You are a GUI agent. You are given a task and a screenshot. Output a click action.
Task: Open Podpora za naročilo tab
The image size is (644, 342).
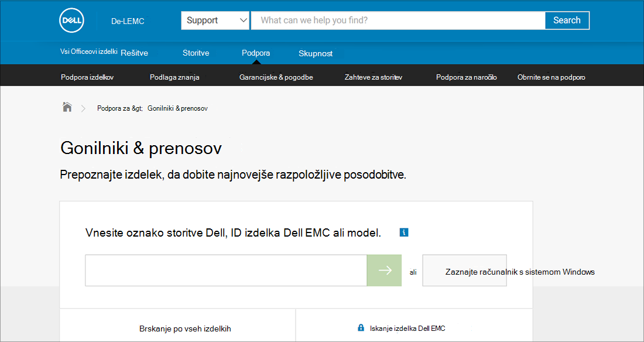[x=467, y=77]
